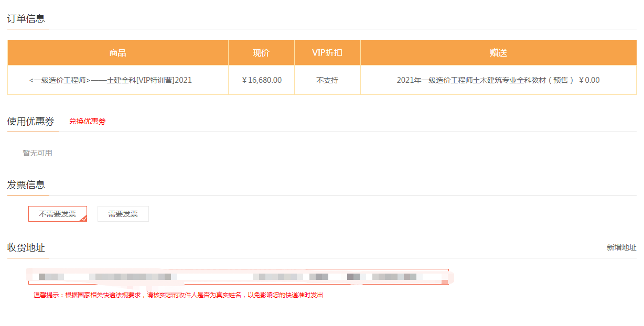Add a new address via 新增地址
The height and width of the screenshot is (326, 644).
point(621,247)
